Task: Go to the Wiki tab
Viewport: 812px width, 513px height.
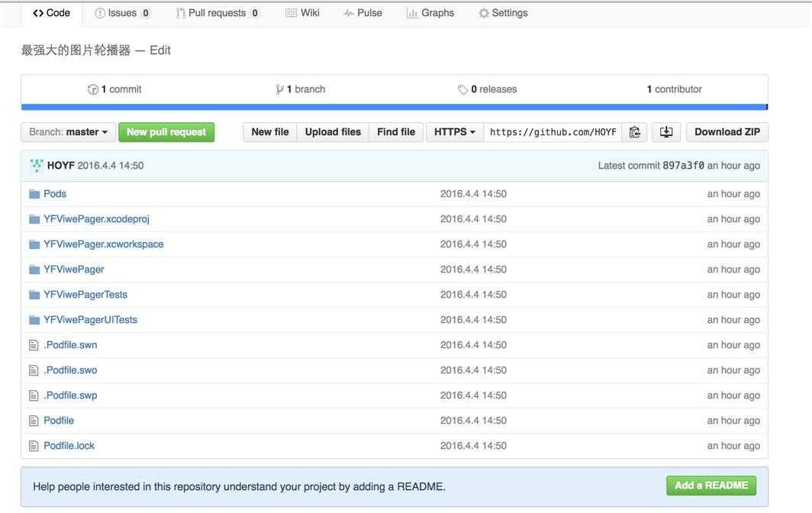Action: (x=303, y=13)
